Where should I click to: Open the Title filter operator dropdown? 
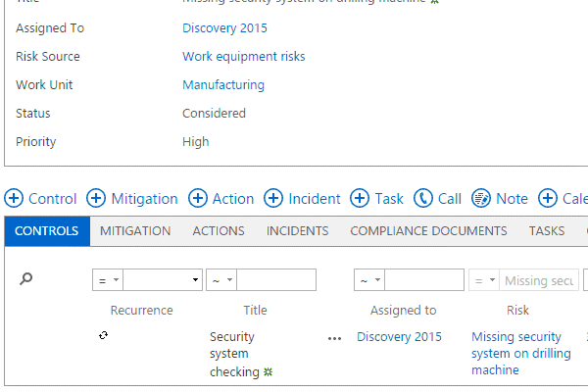[x=221, y=280]
